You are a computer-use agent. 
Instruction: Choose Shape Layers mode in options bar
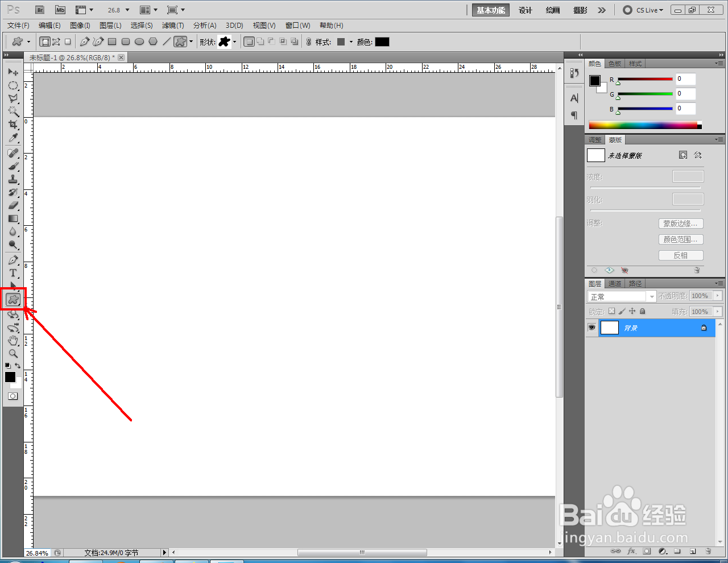pyautogui.click(x=45, y=42)
